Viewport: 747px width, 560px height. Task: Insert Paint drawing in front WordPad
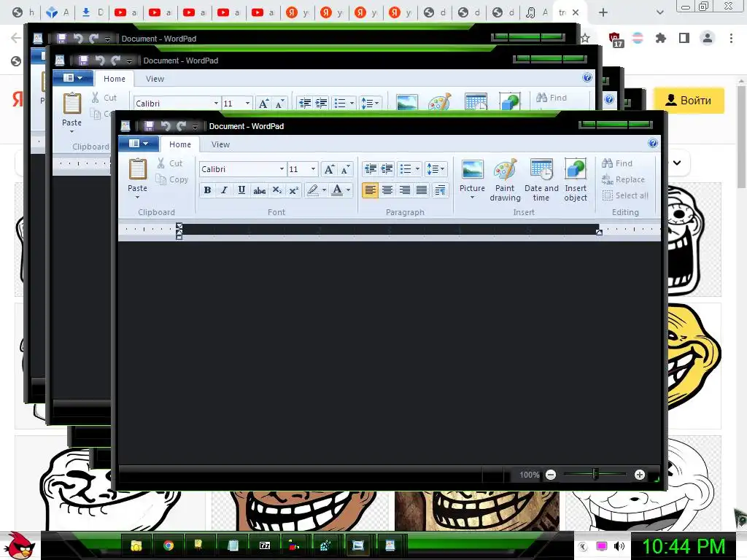(505, 180)
